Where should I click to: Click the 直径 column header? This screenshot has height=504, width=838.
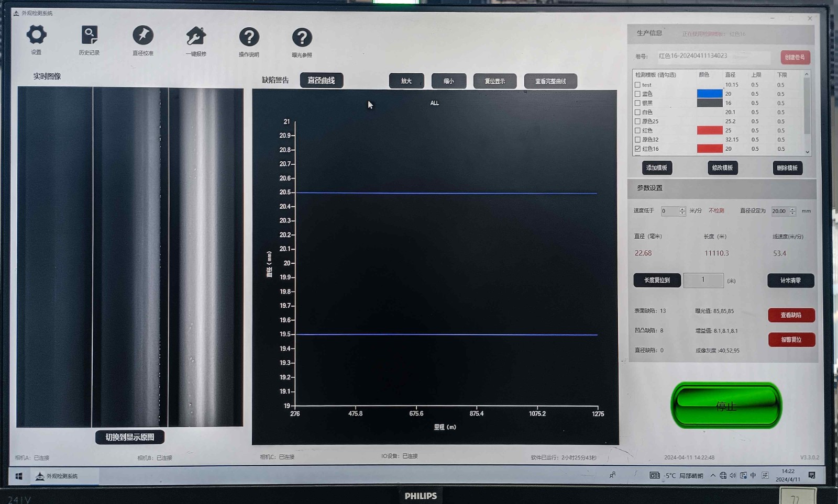730,75
